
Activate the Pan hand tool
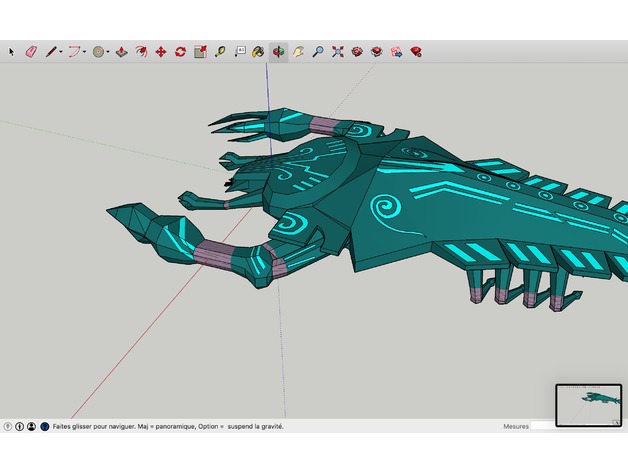pos(298,51)
